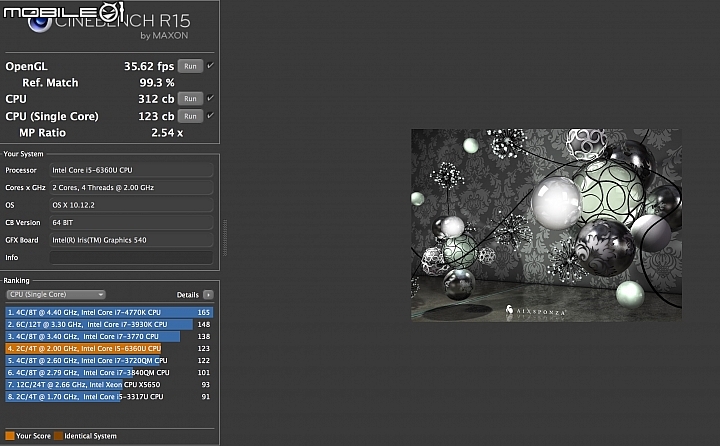Click the Processor field
The height and width of the screenshot is (446, 720).
point(131,170)
